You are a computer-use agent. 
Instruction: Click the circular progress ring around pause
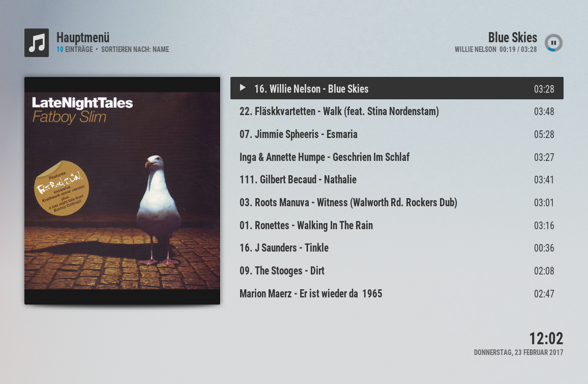tap(553, 43)
